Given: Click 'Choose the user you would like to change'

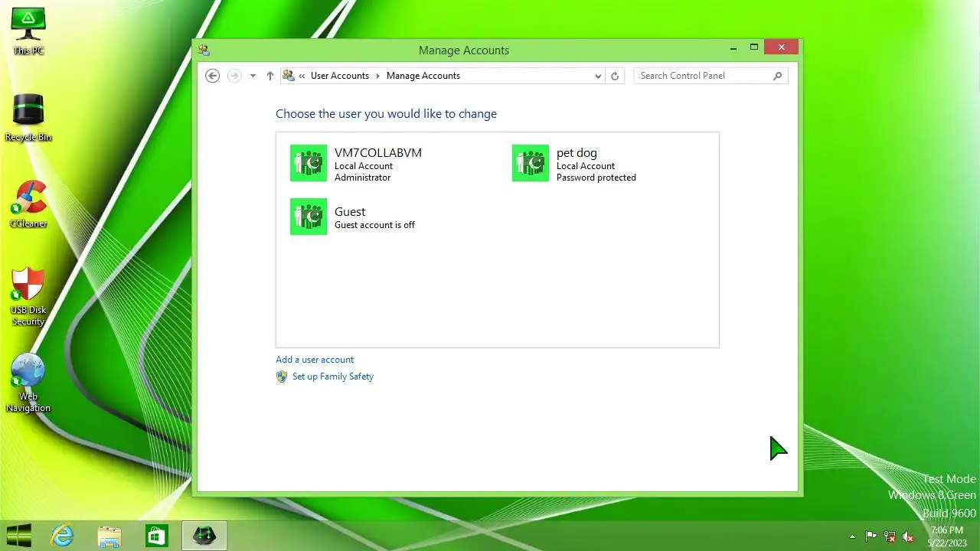Looking at the screenshot, I should point(386,114).
